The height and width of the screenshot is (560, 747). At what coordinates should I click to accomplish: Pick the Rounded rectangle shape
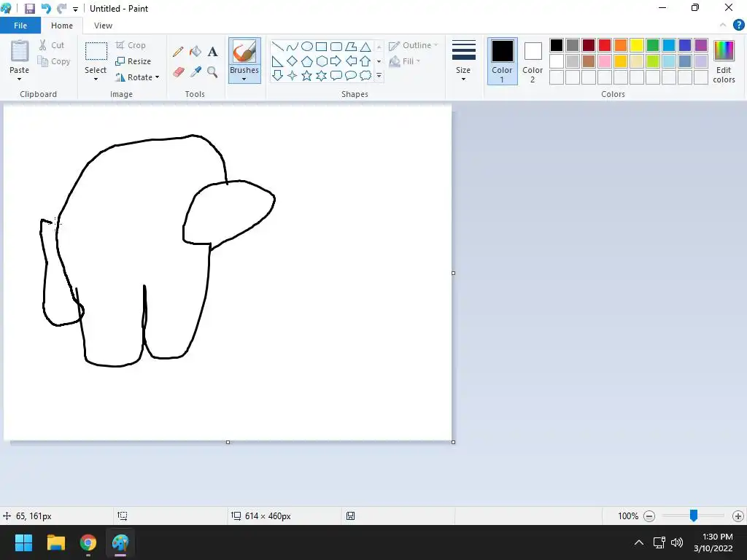pyautogui.click(x=336, y=46)
